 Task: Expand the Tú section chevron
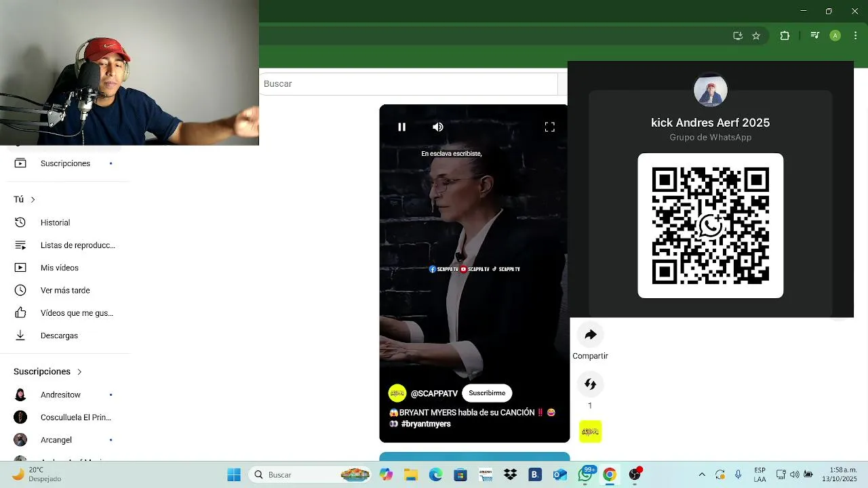click(x=33, y=199)
